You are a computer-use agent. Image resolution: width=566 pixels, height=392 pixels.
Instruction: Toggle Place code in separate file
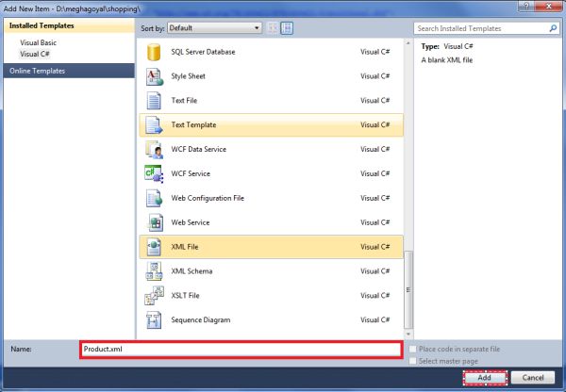(412, 349)
